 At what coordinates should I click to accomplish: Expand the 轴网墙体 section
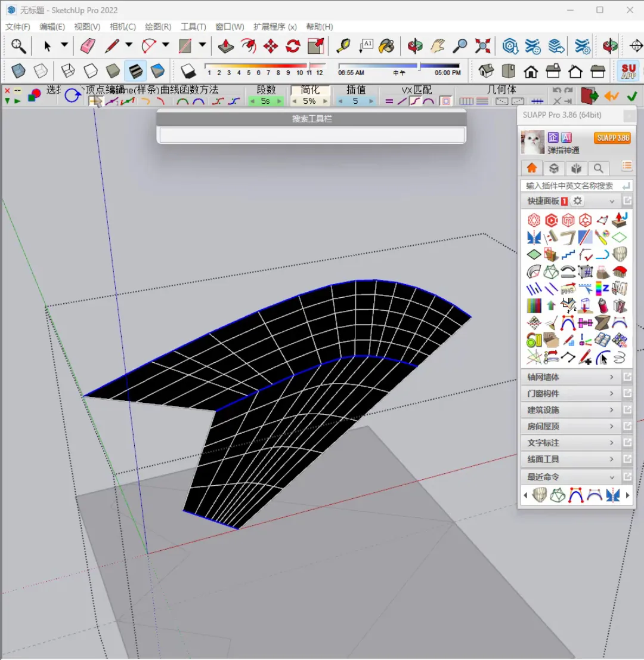(571, 377)
